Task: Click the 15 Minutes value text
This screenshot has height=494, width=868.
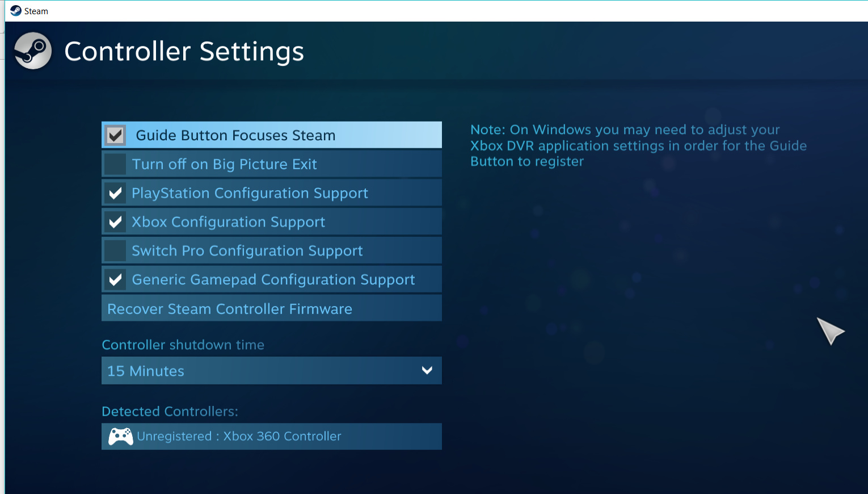Action: [x=145, y=370]
